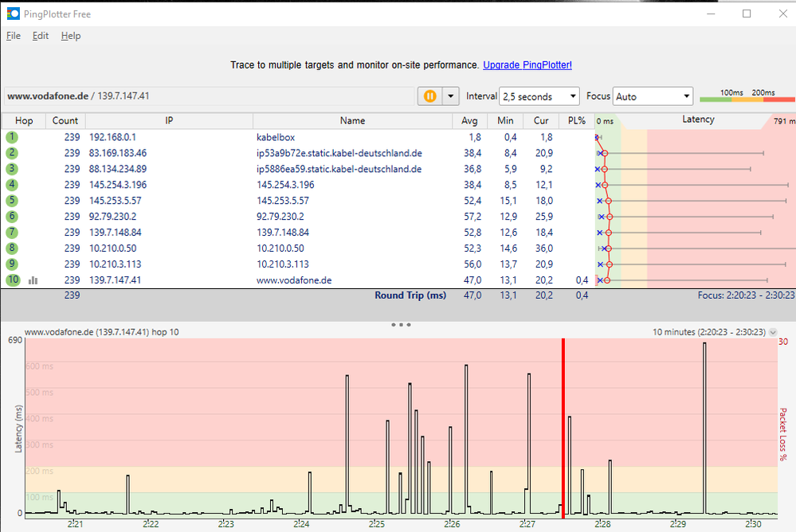Minimize the PingPlotter Free window
The height and width of the screenshot is (532, 796).
[x=711, y=14]
